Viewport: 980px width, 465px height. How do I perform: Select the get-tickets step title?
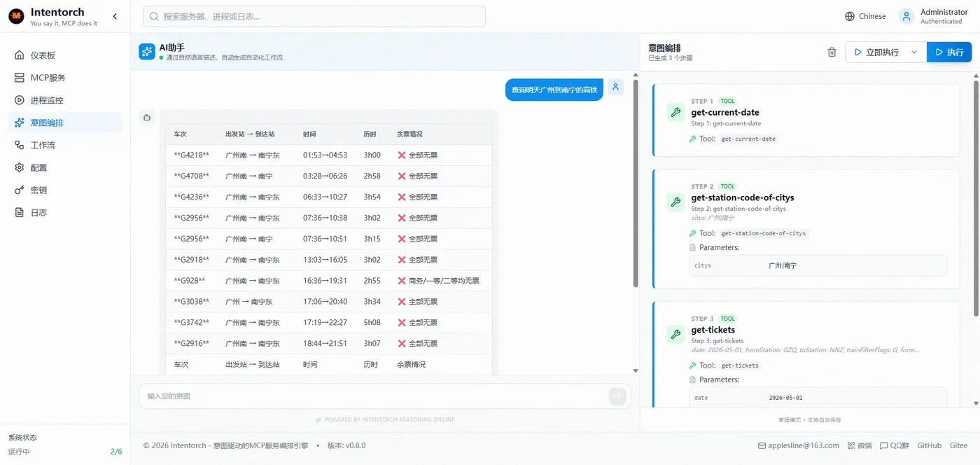(713, 330)
